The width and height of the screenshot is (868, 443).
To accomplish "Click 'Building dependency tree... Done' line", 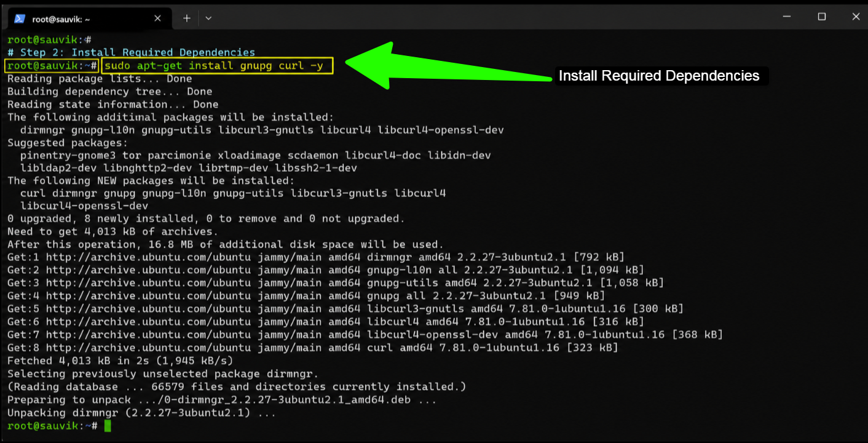I will click(x=109, y=92).
